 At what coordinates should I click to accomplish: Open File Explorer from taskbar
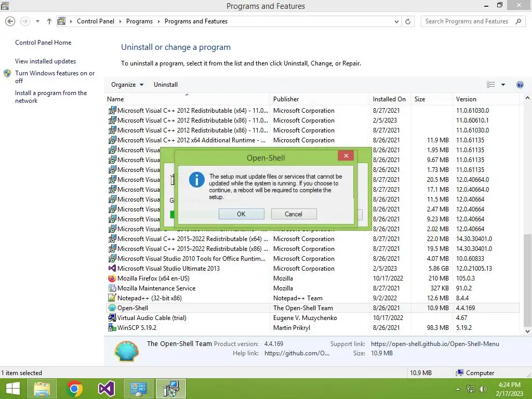pyautogui.click(x=42, y=389)
